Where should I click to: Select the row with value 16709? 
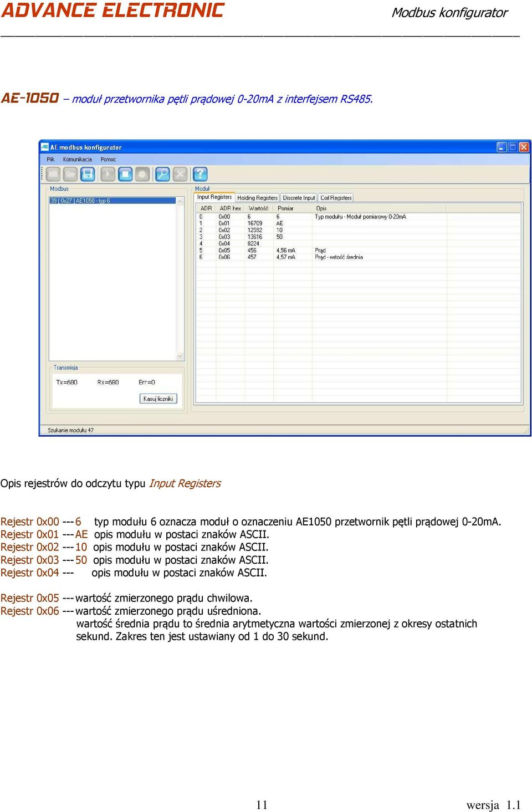[359, 223]
